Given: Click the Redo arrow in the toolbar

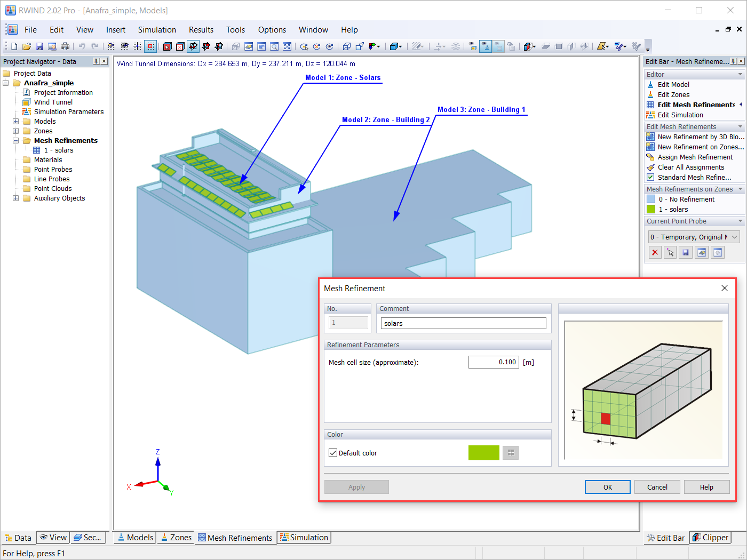Looking at the screenshot, I should [94, 46].
